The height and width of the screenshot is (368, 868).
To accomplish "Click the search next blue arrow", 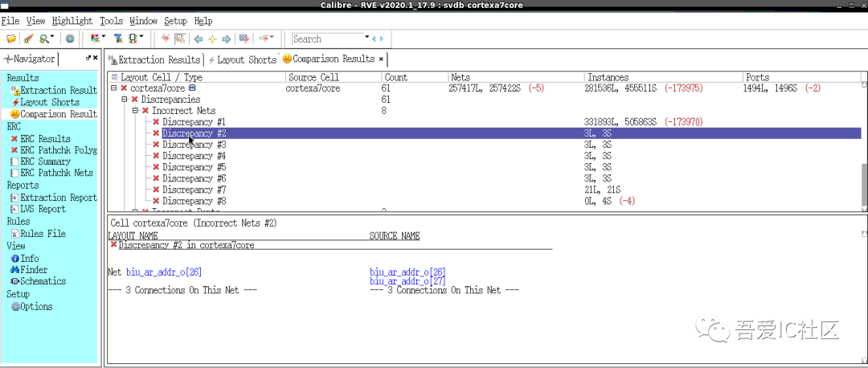I will point(381,39).
